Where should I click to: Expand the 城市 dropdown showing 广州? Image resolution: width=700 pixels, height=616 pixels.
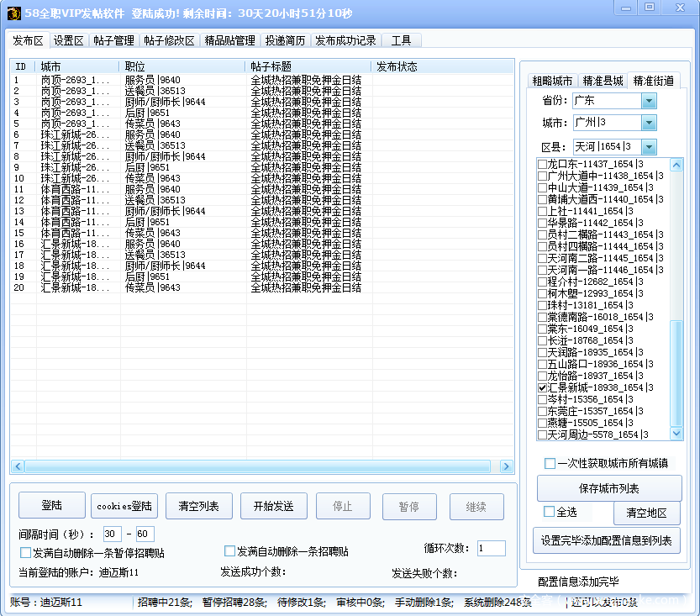click(x=648, y=123)
